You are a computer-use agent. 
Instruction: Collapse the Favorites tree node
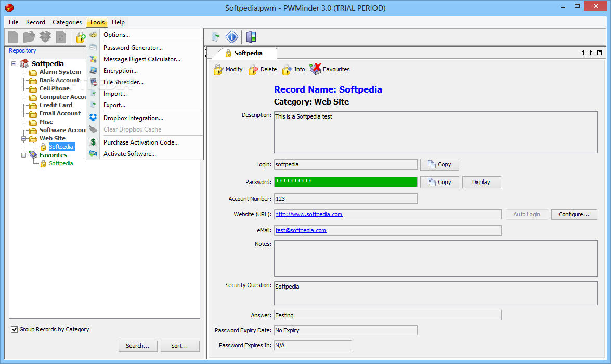coord(24,155)
